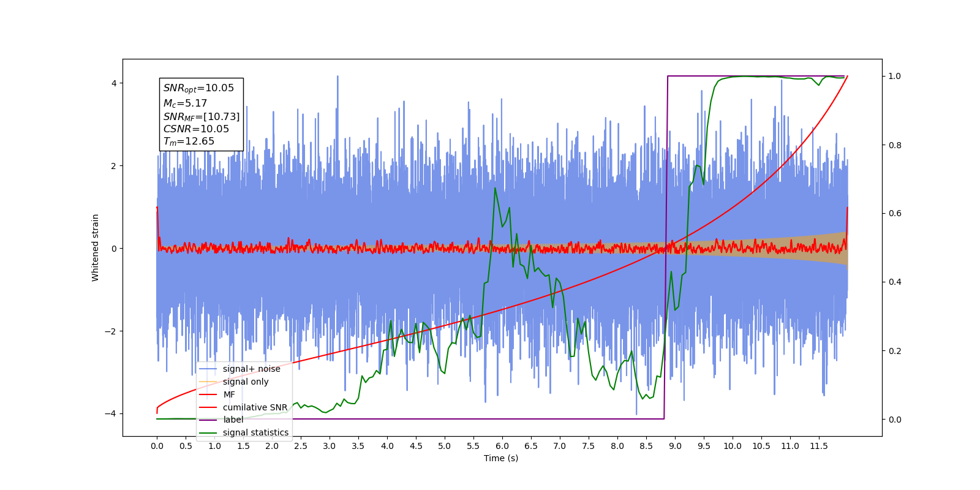The width and height of the screenshot is (980, 490).
Task: Click the x-axis tick label 6.0
Action: coord(502,446)
